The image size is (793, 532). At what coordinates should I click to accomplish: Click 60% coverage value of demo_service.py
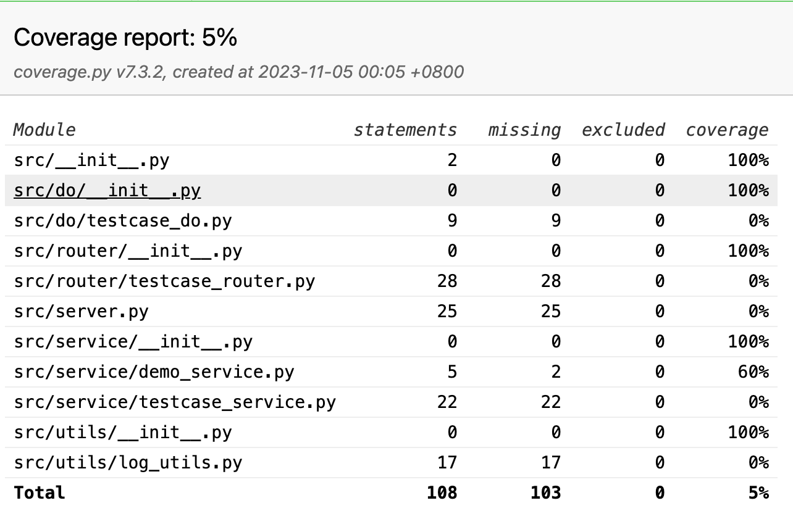[x=753, y=372]
